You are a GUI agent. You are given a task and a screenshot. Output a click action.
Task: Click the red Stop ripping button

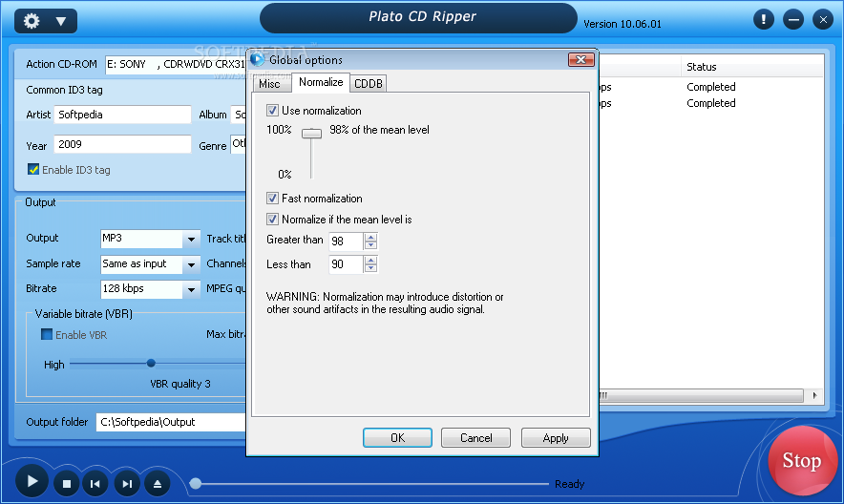coord(802,460)
